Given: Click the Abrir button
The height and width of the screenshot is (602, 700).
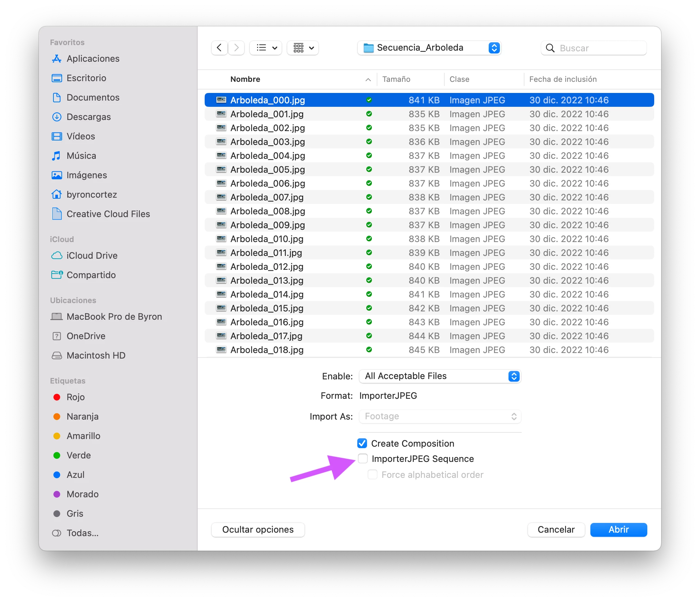Looking at the screenshot, I should 618,530.
